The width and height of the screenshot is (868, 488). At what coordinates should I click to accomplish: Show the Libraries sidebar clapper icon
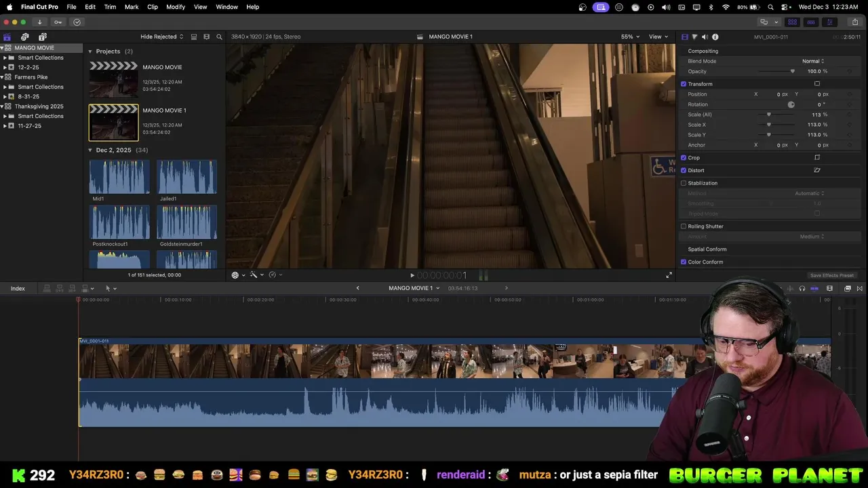(x=7, y=37)
